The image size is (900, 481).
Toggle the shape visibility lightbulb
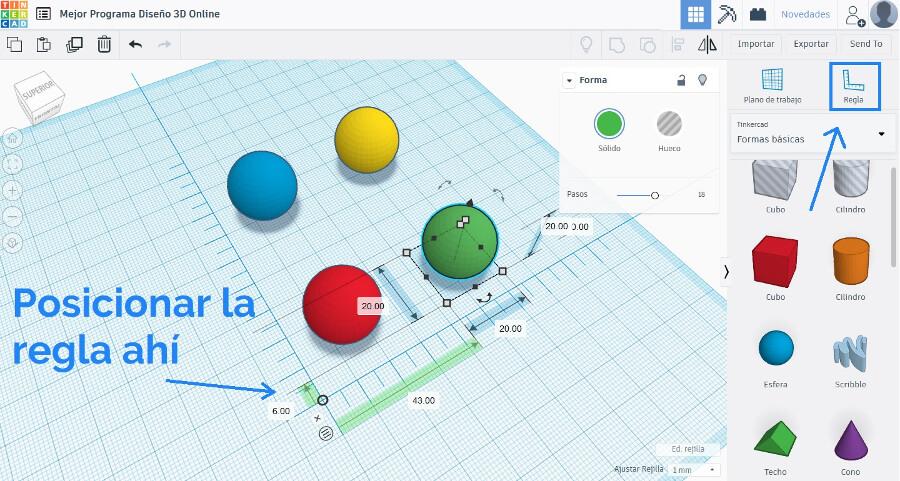[x=702, y=80]
